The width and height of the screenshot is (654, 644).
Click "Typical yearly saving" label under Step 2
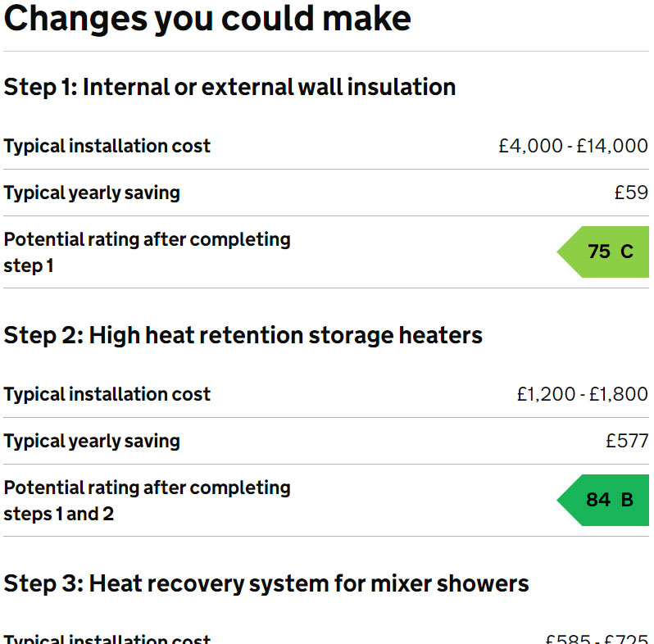coord(92,442)
